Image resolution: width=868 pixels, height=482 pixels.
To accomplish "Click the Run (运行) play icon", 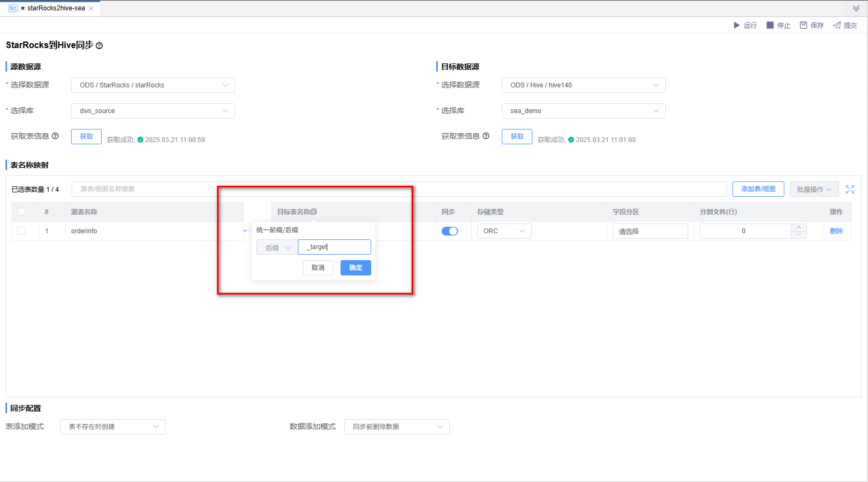I will [x=736, y=25].
